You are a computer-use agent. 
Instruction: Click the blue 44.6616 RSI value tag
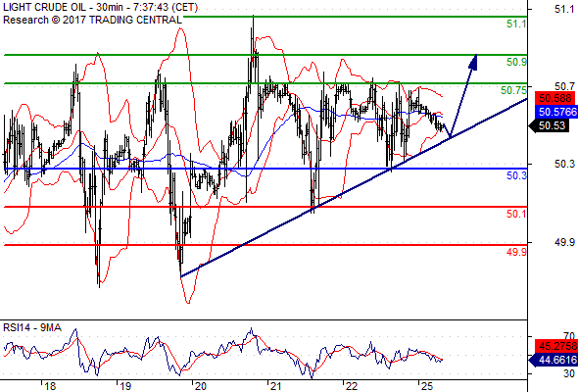(554, 360)
